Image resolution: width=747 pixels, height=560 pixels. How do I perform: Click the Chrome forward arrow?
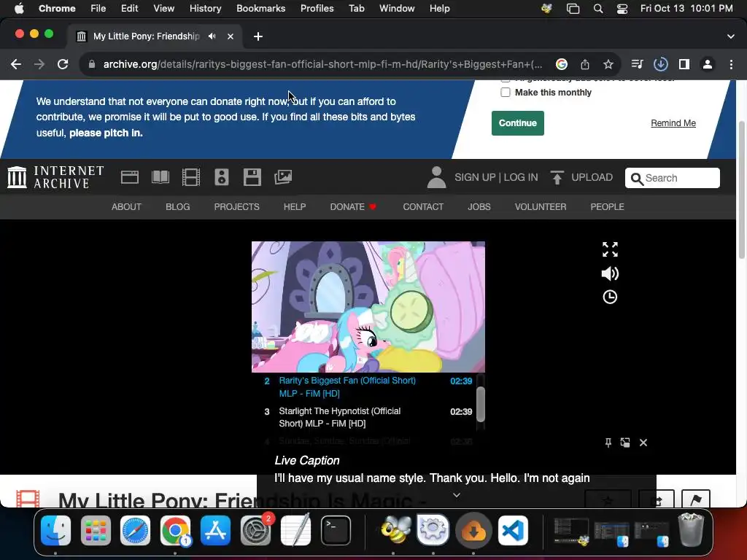[x=39, y=64]
